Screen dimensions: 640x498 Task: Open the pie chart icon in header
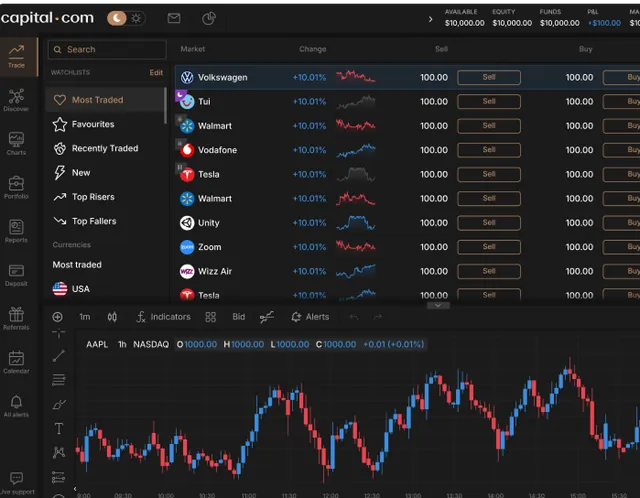209,18
